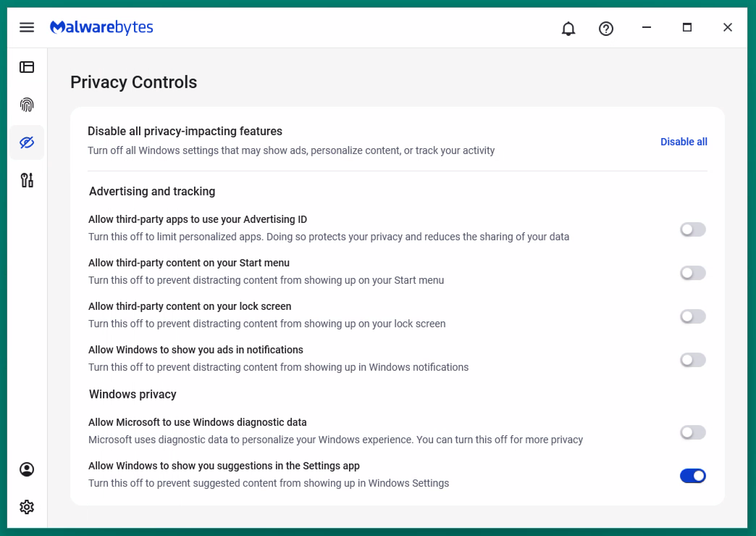Open the fingerprint identity protection icon
756x536 pixels.
click(x=27, y=105)
